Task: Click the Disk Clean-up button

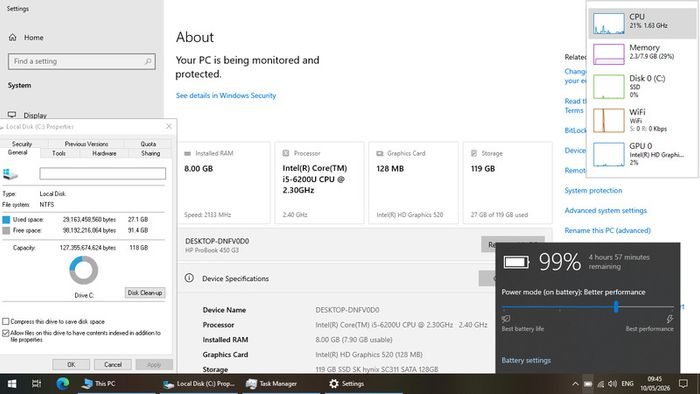Action: (145, 293)
